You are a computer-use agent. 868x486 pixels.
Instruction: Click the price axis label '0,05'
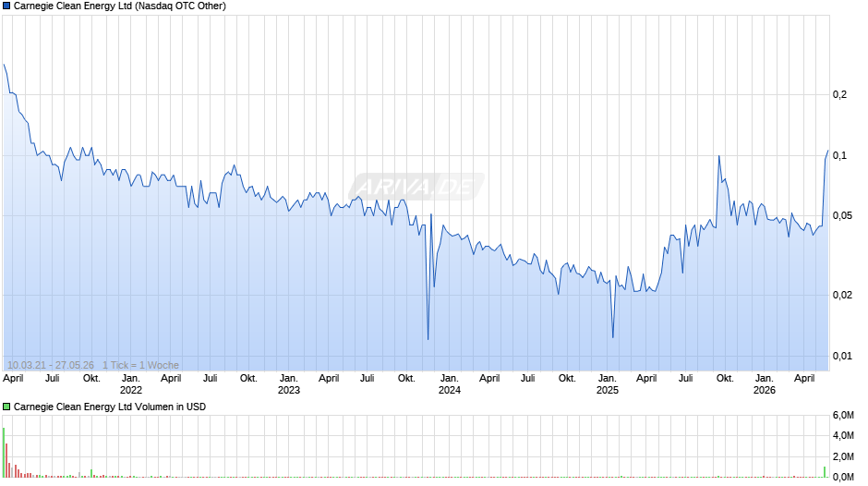pyautogui.click(x=842, y=215)
